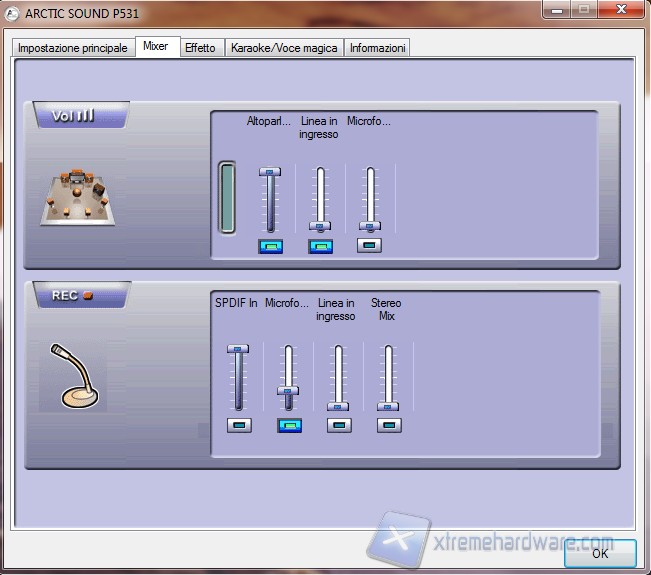
Task: Open the Karaoke/Voce magica tab
Action: [285, 48]
